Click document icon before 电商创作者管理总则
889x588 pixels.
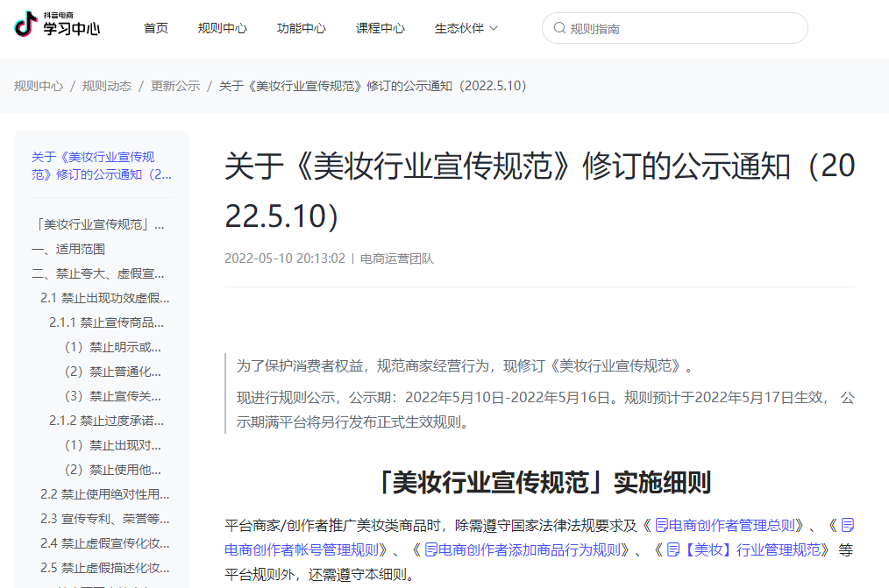[x=661, y=526]
